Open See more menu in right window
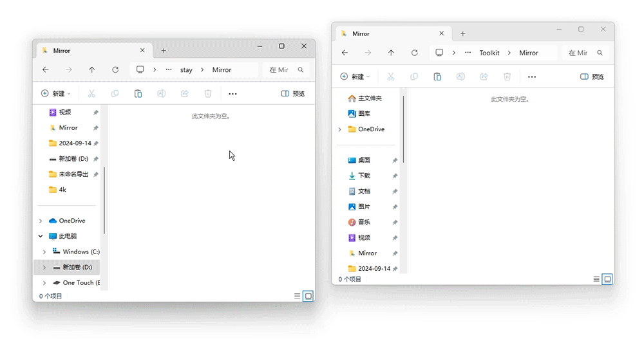This screenshot has width=644, height=339. (x=532, y=77)
